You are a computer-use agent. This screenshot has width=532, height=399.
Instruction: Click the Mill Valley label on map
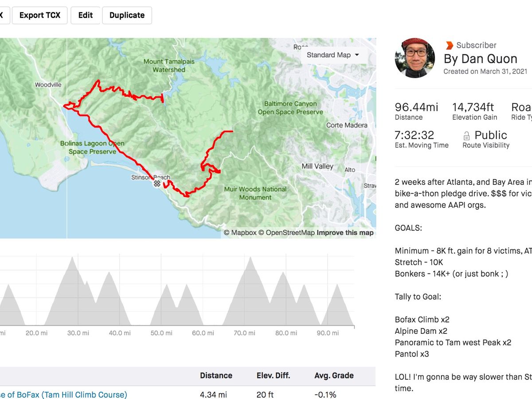(317, 166)
